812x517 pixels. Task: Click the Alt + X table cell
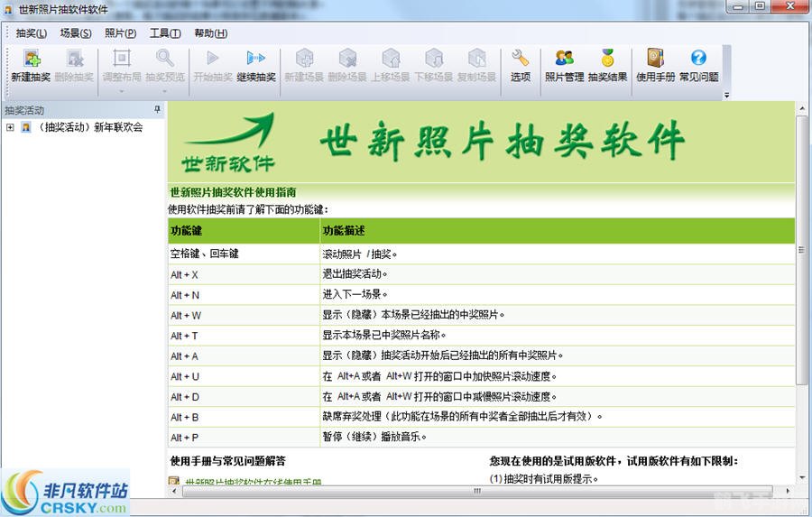click(x=244, y=274)
